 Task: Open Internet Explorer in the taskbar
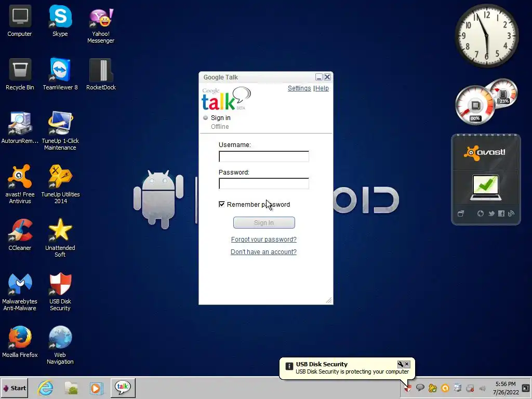[46, 388]
